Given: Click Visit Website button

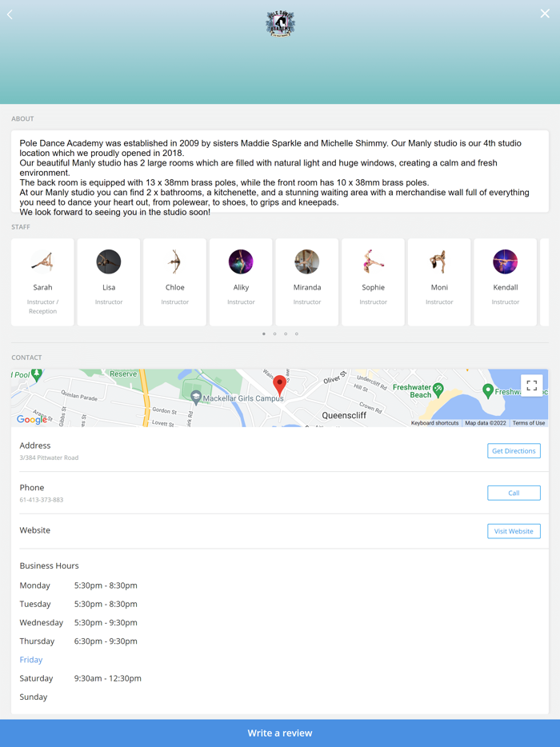Looking at the screenshot, I should point(514,531).
